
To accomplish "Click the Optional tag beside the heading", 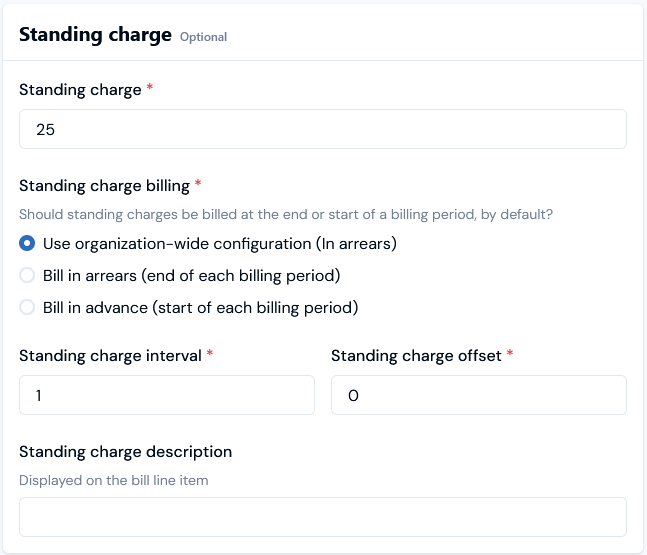I will coord(203,37).
